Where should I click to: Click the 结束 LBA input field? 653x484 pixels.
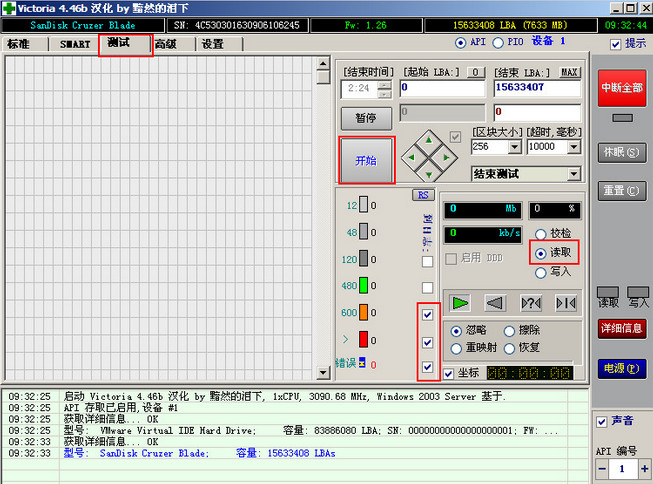536,88
